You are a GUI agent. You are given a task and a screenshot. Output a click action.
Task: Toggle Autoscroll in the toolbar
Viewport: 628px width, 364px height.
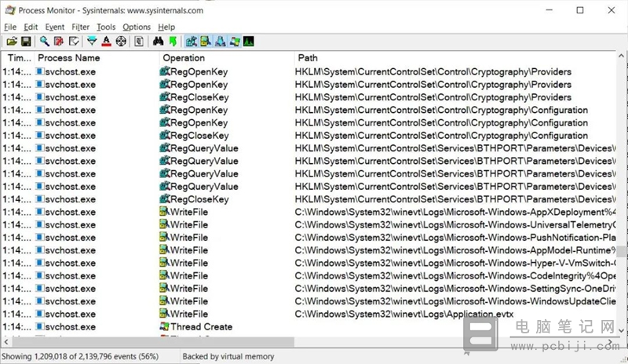pyautogui.click(x=59, y=42)
